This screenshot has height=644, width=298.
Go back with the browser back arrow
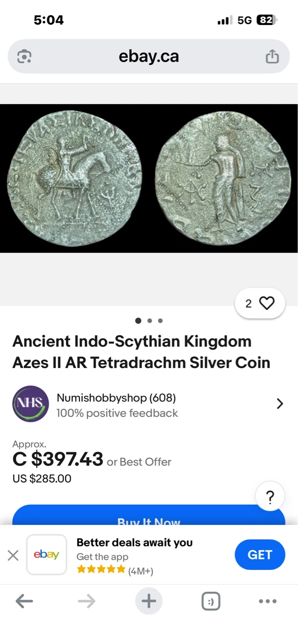pos(24,602)
